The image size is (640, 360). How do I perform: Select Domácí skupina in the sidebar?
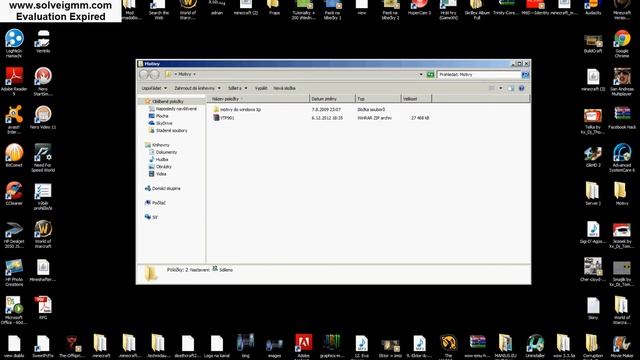[162, 189]
